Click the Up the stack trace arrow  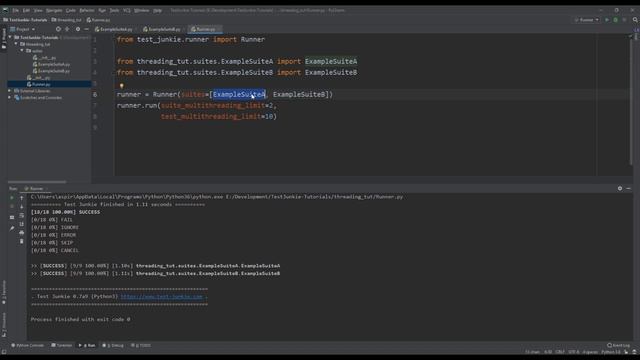point(22,198)
